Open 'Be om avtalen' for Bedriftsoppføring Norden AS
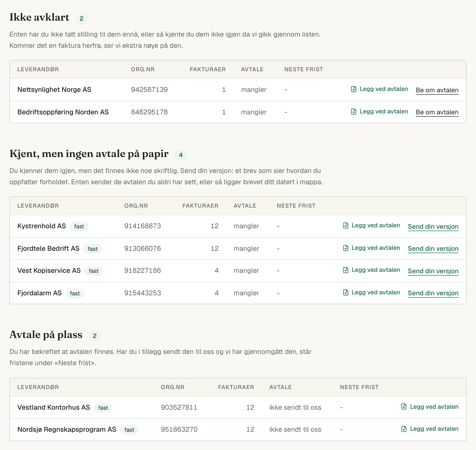Image resolution: width=476 pixels, height=450 pixels. coord(437,112)
